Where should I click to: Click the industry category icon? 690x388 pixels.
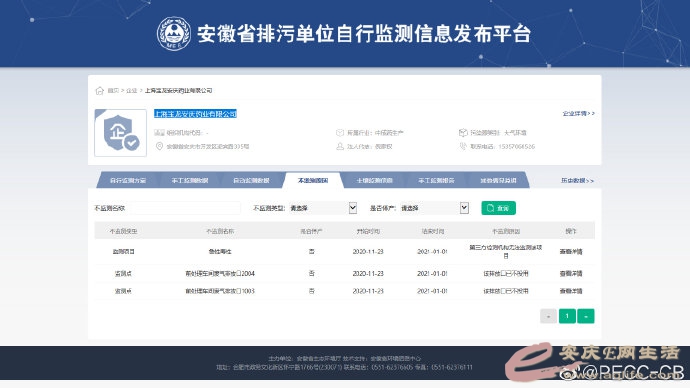point(340,132)
